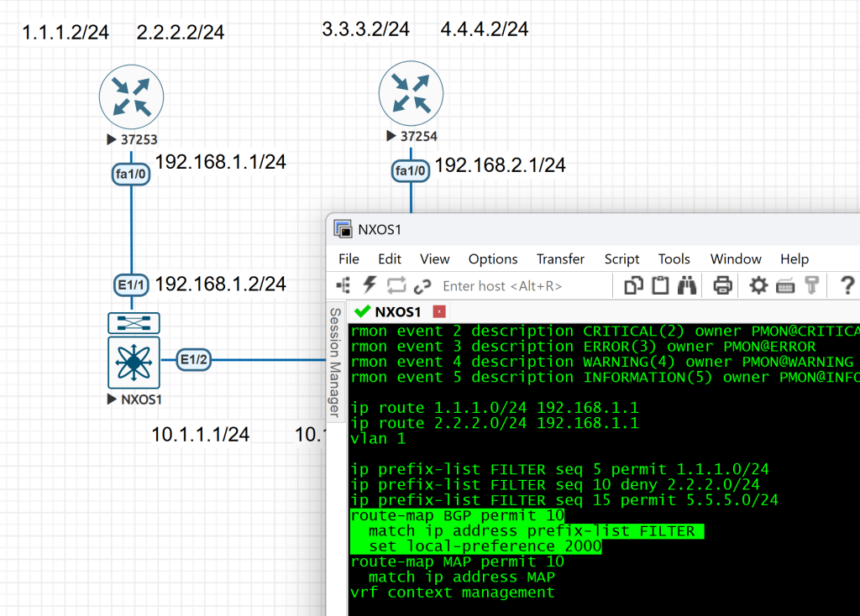Open the Script menu
The height and width of the screenshot is (616, 860).
pos(621,259)
